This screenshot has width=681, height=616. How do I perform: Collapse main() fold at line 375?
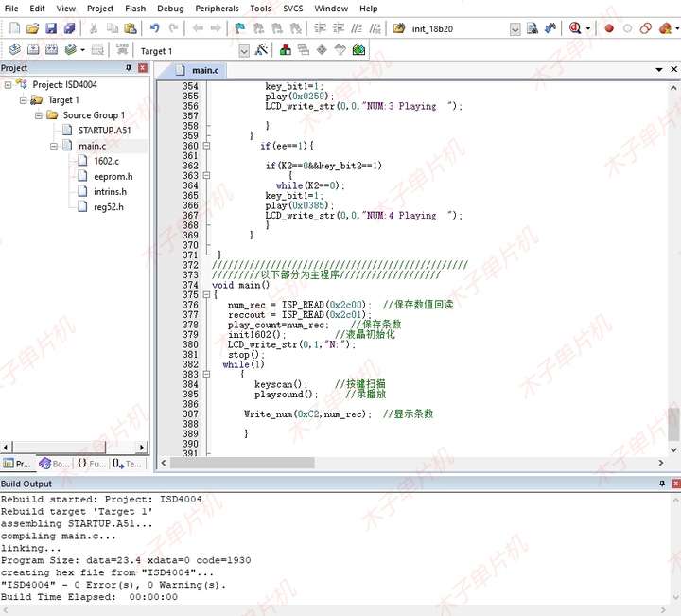pyautogui.click(x=207, y=294)
